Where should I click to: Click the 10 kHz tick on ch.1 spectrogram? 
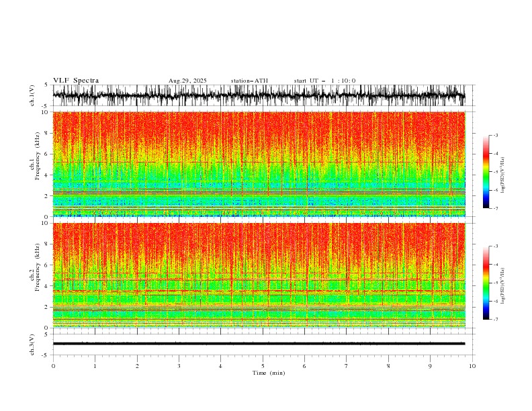click(x=45, y=112)
